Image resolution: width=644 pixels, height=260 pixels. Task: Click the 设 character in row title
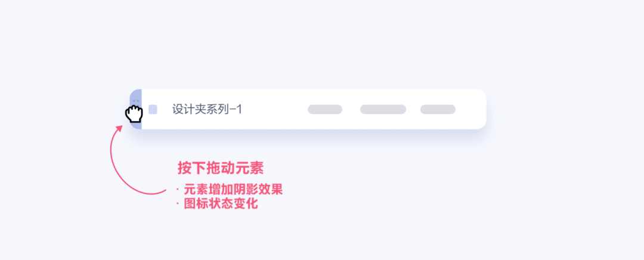point(177,109)
